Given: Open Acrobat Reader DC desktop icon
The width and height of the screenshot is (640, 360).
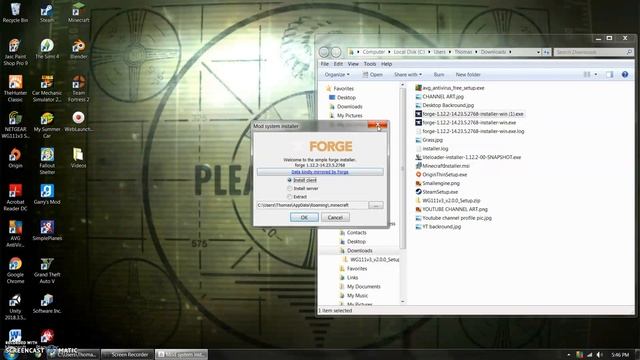Looking at the screenshot, I should 15,197.
